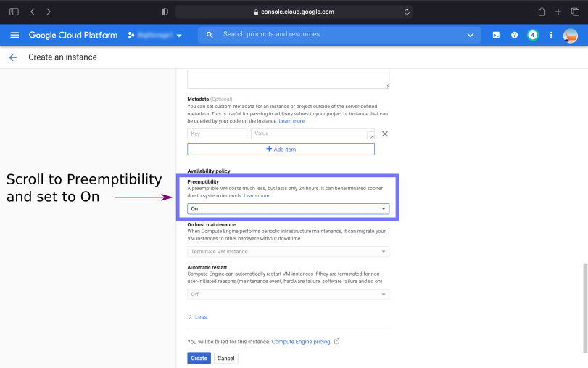Collapse advanced options with Less

pyautogui.click(x=197, y=317)
